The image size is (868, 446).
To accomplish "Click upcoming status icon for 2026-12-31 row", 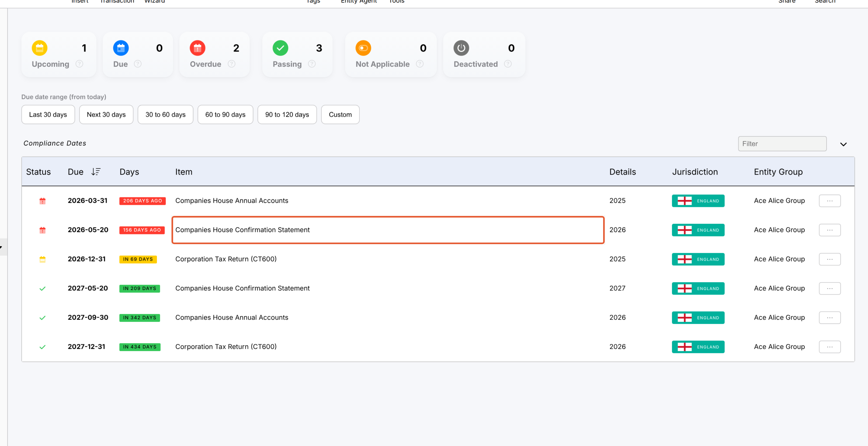I will tap(42, 259).
